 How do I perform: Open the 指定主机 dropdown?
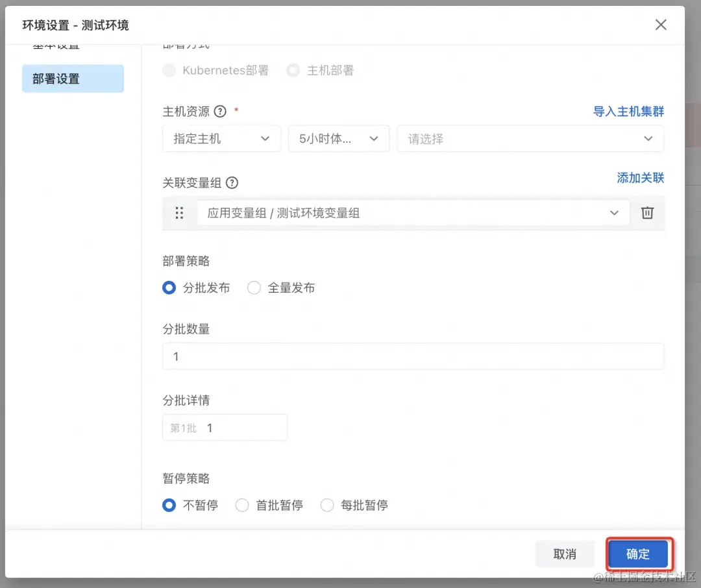221,138
